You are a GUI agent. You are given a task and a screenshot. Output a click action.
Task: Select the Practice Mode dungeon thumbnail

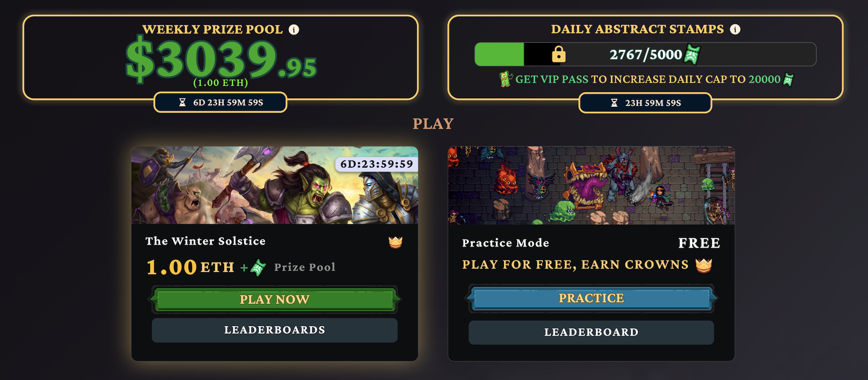tap(591, 186)
